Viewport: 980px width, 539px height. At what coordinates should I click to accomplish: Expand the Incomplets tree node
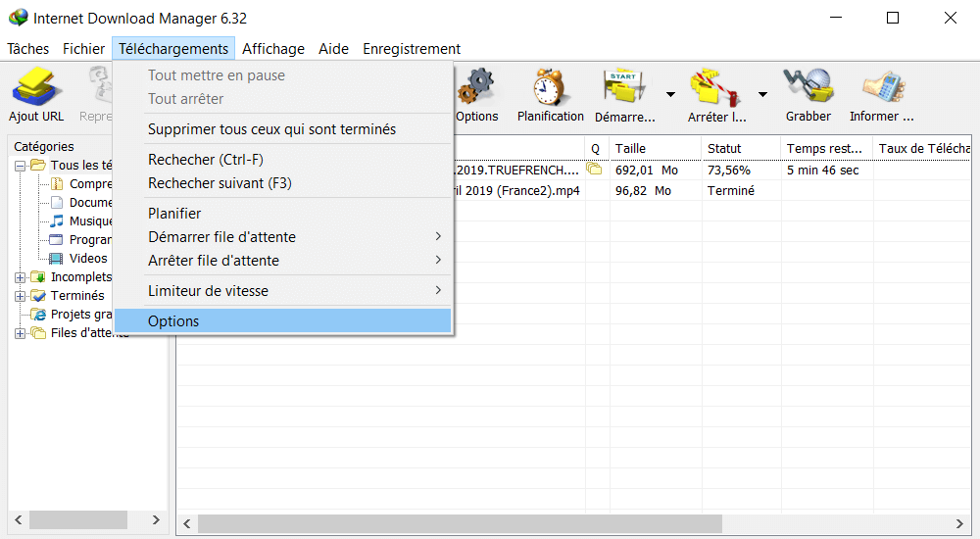click(x=20, y=277)
